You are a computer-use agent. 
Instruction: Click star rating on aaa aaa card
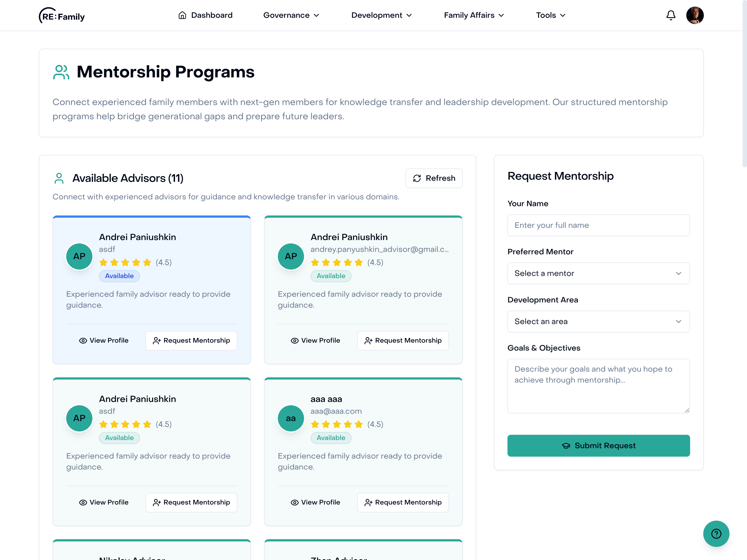point(337,424)
